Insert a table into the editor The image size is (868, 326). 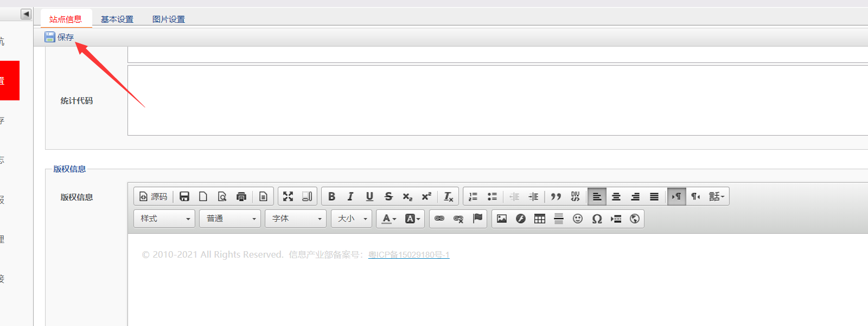(540, 219)
